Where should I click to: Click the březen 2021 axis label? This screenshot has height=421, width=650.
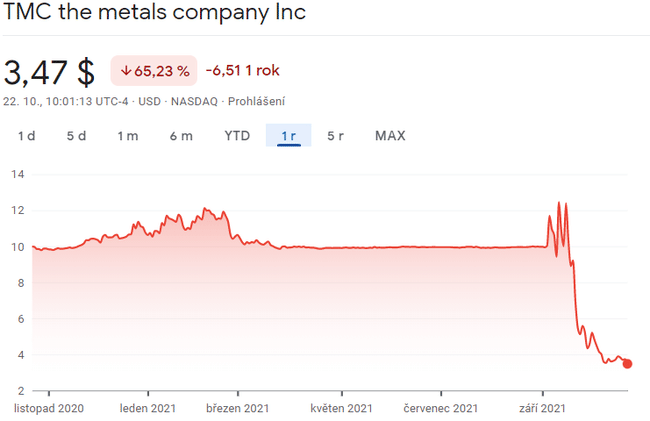tap(238, 408)
